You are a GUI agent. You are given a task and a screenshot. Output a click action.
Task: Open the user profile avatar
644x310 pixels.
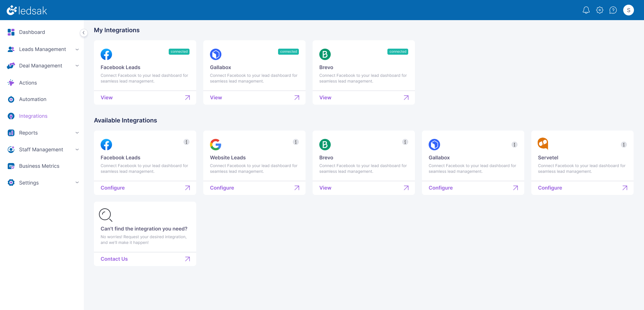(x=629, y=10)
